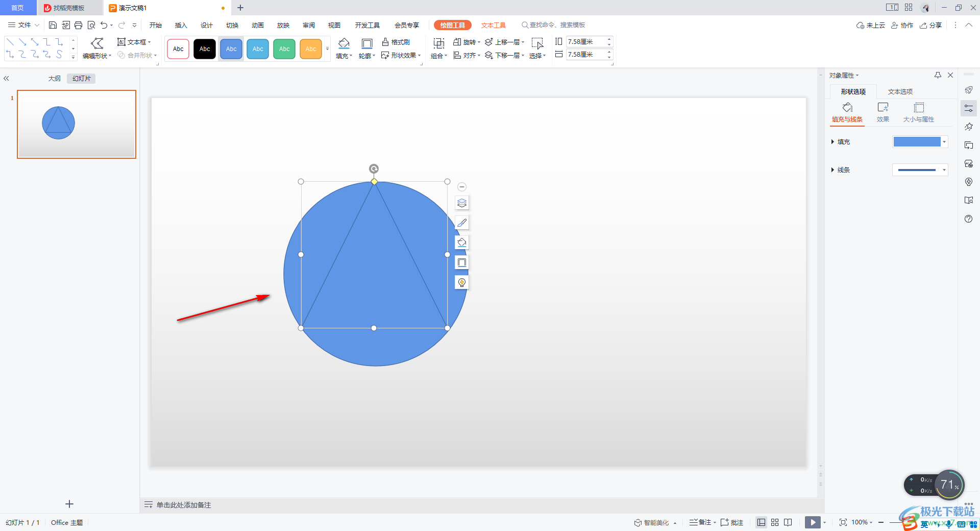Open Fill & Line (填充与线条) section
Image resolution: width=980 pixels, height=531 pixels.
point(847,113)
